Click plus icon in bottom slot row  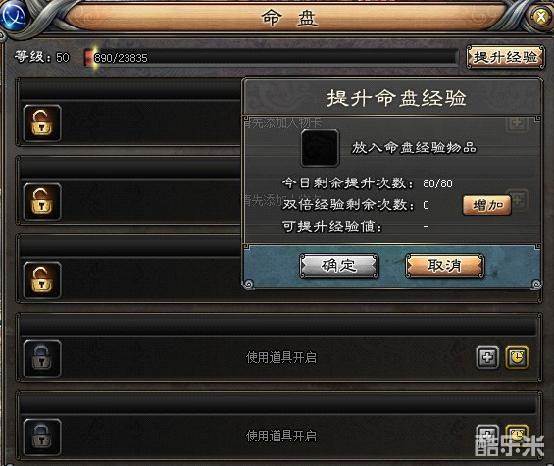pos(488,435)
